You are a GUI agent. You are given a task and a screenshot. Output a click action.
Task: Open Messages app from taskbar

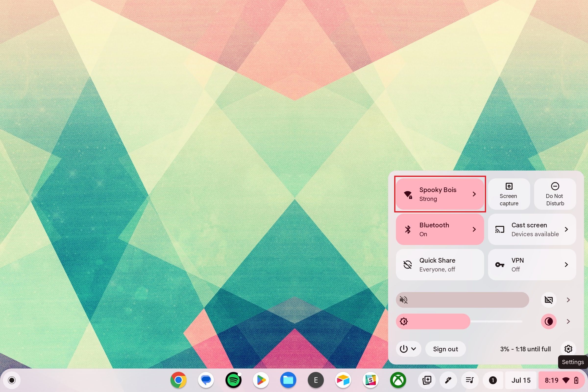tap(206, 380)
